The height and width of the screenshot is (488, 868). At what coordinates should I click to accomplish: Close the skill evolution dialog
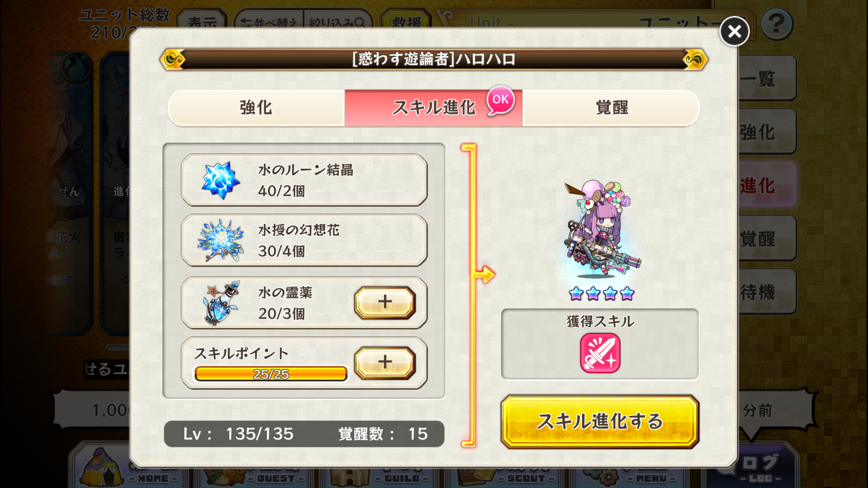tap(734, 31)
